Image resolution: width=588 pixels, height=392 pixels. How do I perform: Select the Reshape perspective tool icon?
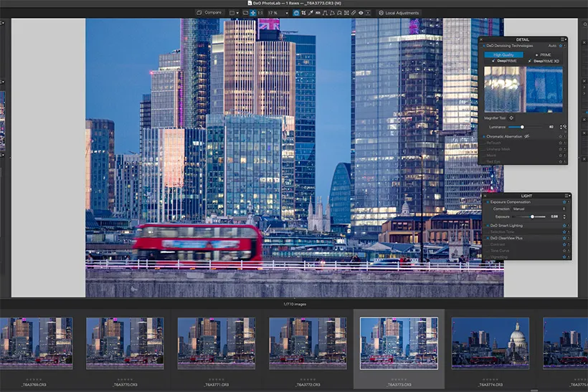click(x=339, y=13)
